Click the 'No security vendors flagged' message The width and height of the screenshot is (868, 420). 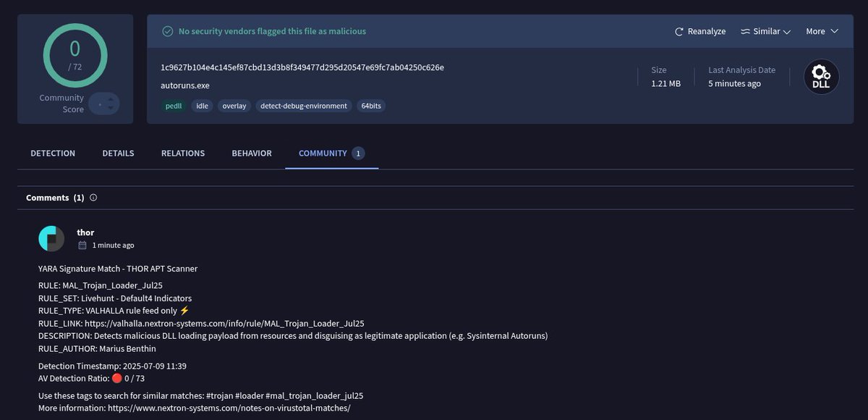pyautogui.click(x=272, y=31)
